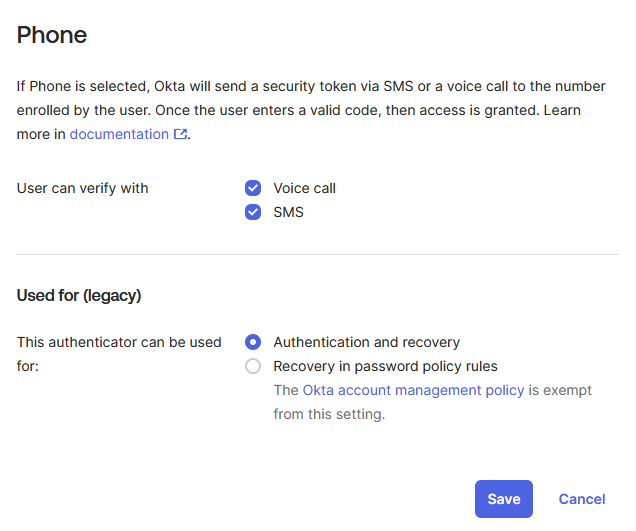The height and width of the screenshot is (531, 636).
Task: Click the "Used for (legacy)" section heading
Action: 79,295
